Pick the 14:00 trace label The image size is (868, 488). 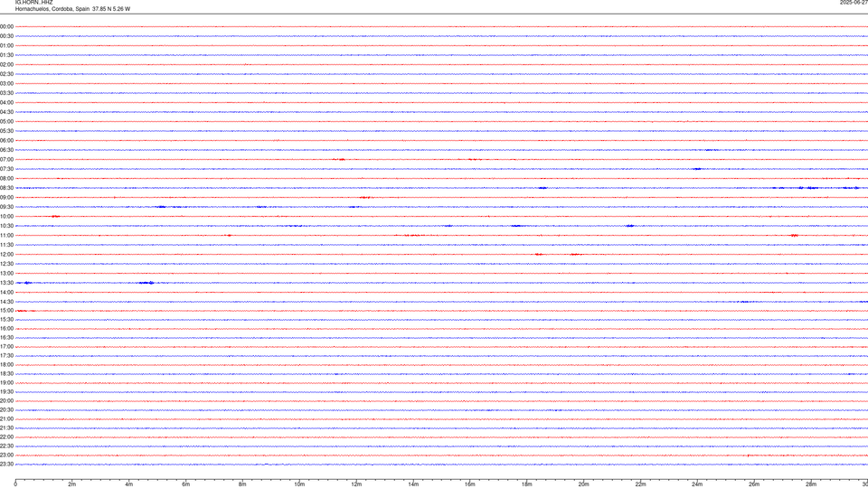[6, 292]
